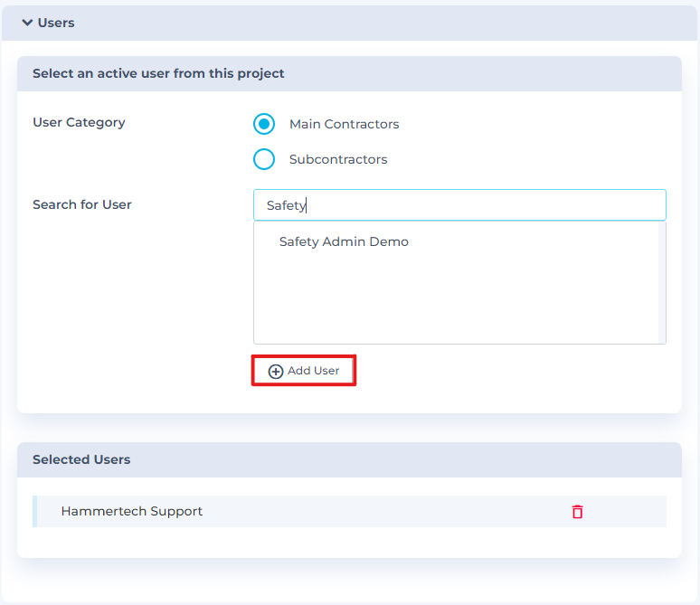Delete Hammertech Support using trash icon
Screen dimensions: 700x605
[x=577, y=512]
